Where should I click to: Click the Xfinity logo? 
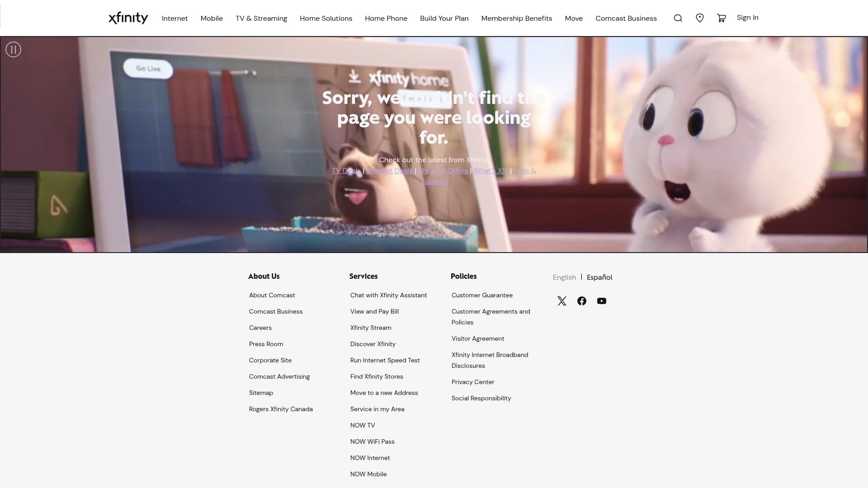128,18
